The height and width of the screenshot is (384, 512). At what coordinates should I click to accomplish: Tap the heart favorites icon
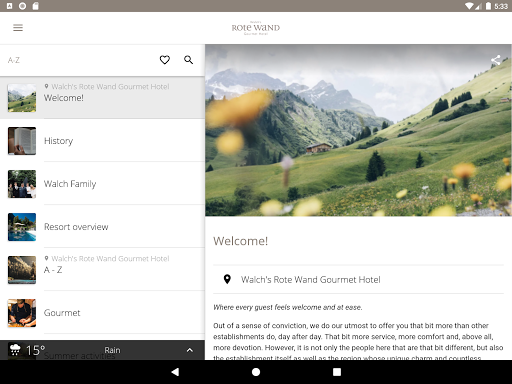tap(165, 60)
